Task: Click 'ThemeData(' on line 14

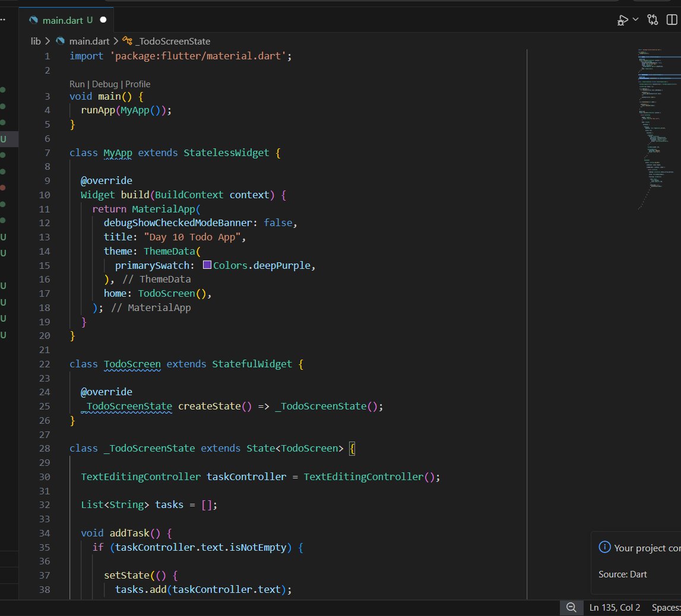Action: (172, 252)
